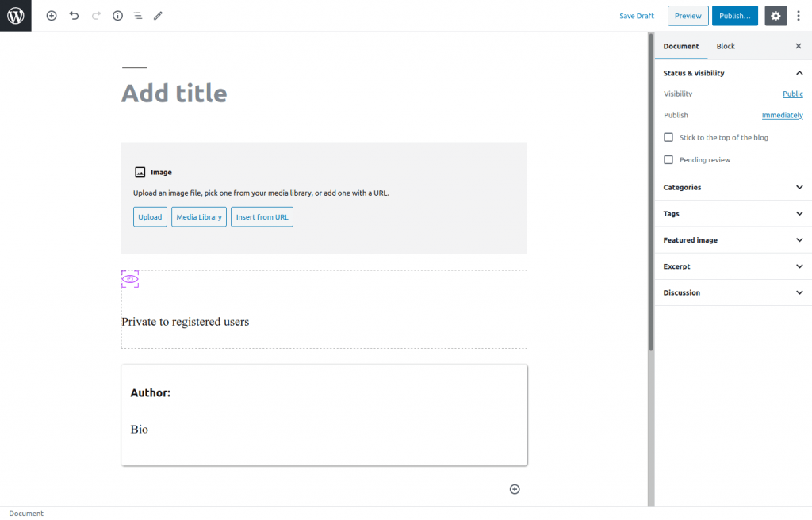Open the three-dot more options menu

pyautogui.click(x=798, y=16)
